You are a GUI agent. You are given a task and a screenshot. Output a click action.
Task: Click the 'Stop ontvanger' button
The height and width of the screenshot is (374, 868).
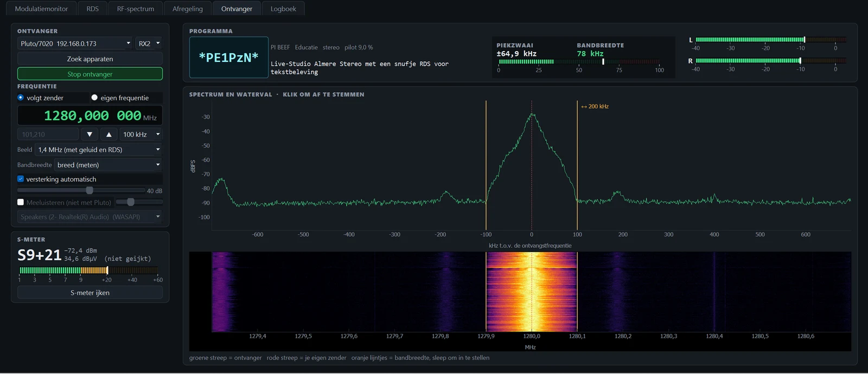pos(90,74)
